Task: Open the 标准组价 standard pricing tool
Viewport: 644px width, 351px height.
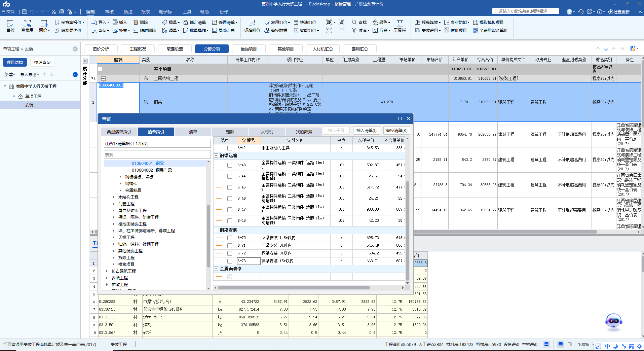Action: pos(252,26)
